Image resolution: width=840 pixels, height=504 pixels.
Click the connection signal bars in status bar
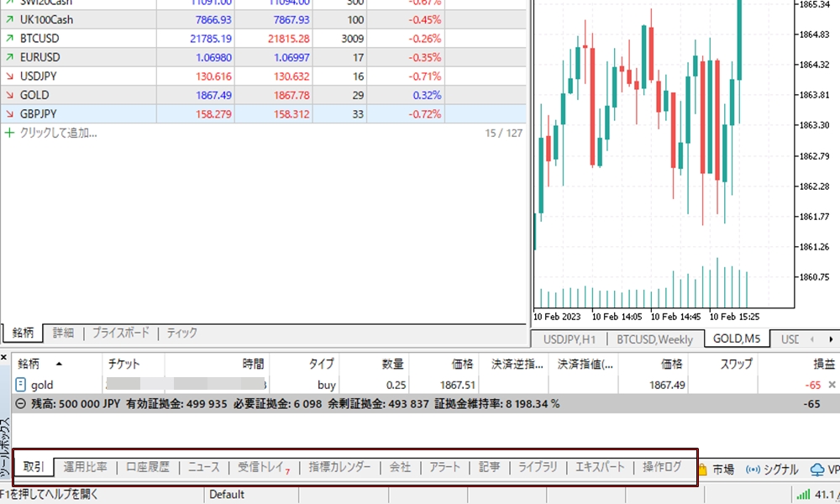802,495
